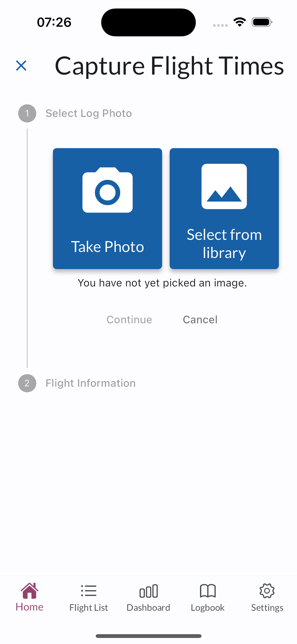Switch to the Flight List tab label
Screen dimensions: 297x644
[89, 608]
